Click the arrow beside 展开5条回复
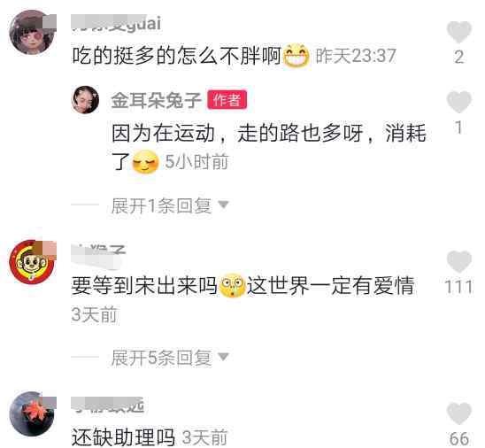The image size is (485, 448). click(223, 357)
